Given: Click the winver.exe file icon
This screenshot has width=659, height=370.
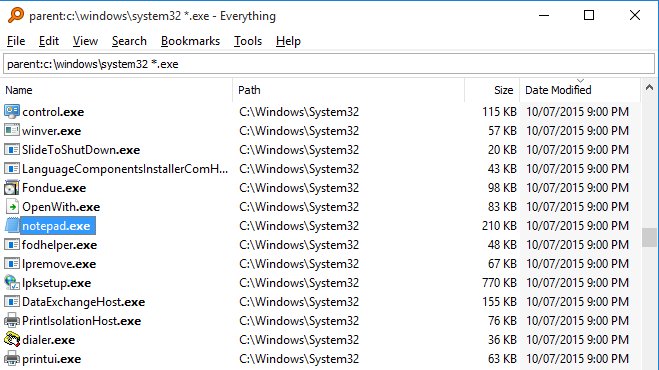Looking at the screenshot, I should [12, 130].
